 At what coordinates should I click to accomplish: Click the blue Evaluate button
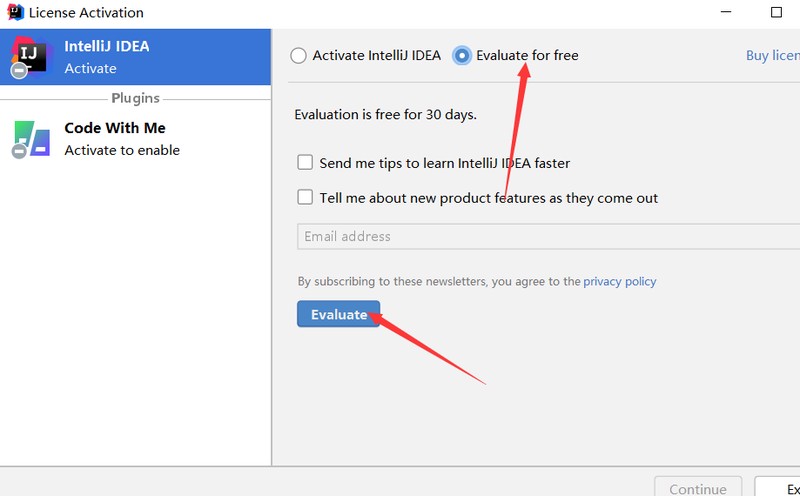(339, 314)
